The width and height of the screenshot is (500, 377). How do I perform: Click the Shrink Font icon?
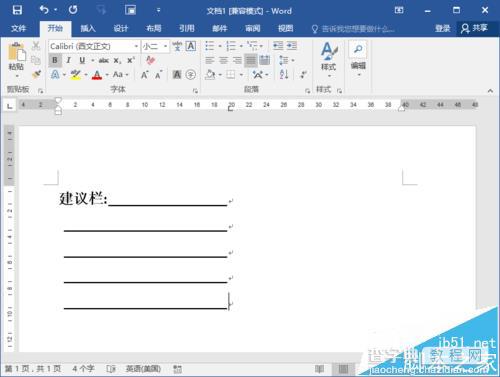[158, 75]
